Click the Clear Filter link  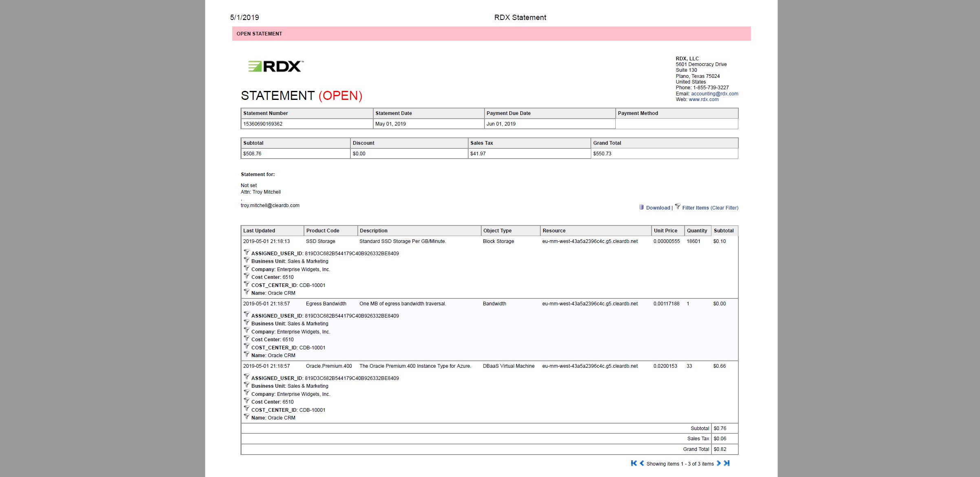click(725, 208)
